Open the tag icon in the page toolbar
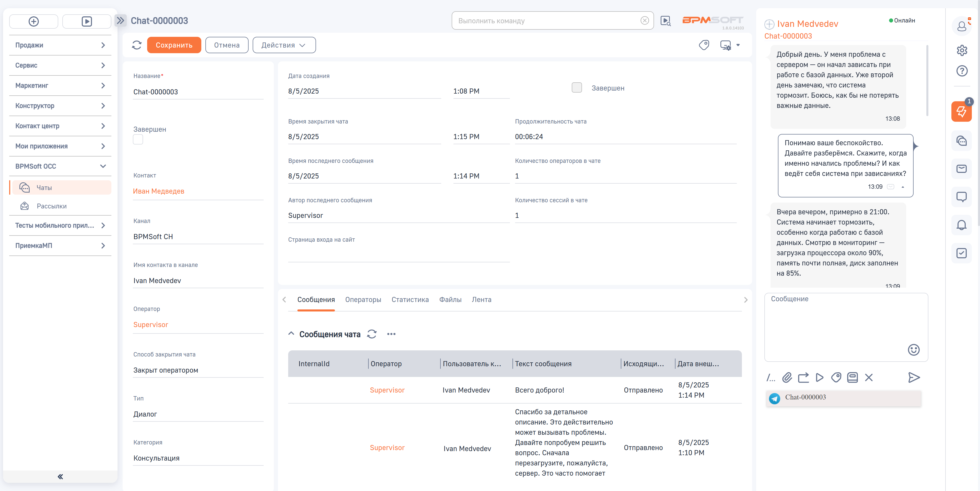 point(704,45)
